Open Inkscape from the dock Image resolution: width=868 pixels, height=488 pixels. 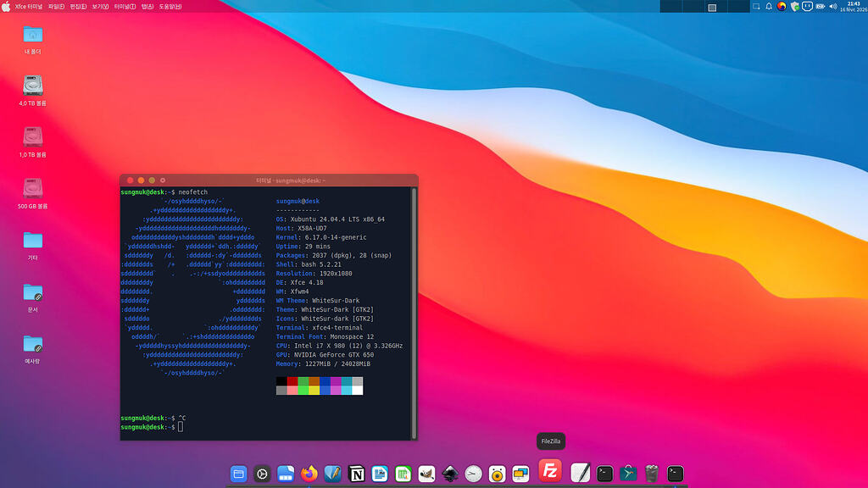pos(451,474)
